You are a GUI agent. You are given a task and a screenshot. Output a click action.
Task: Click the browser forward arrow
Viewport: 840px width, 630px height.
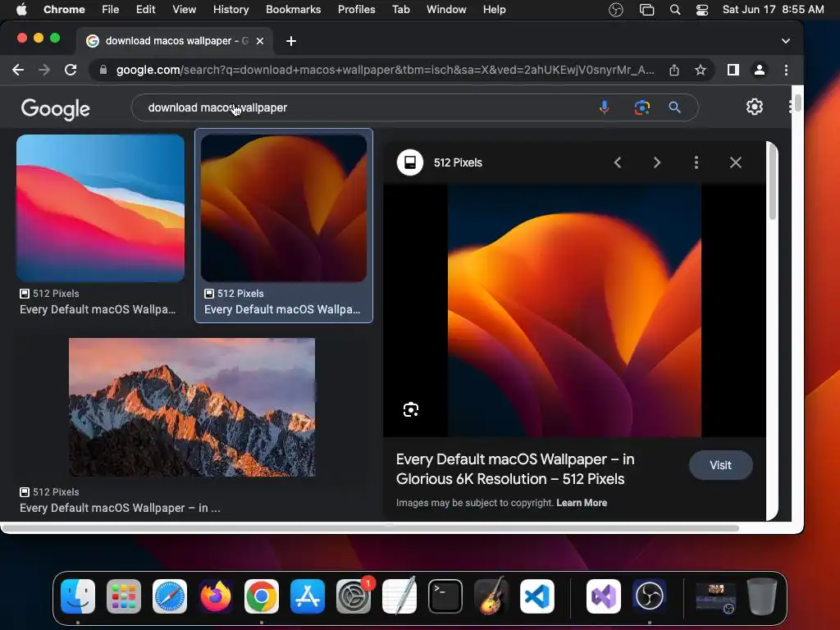tap(44, 70)
